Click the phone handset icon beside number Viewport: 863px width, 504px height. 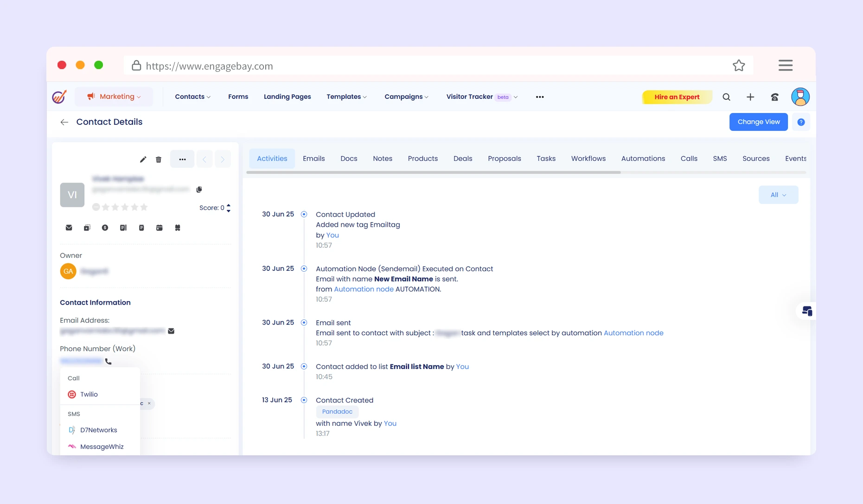(109, 361)
